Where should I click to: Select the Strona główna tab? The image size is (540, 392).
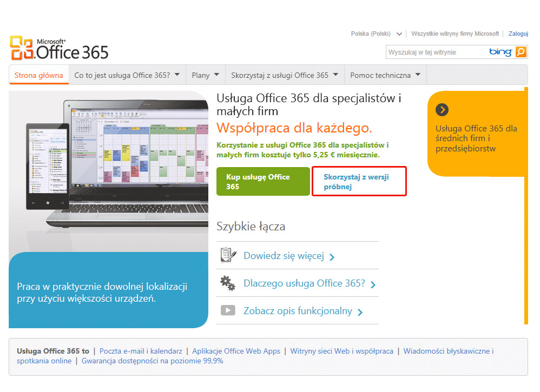[38, 75]
